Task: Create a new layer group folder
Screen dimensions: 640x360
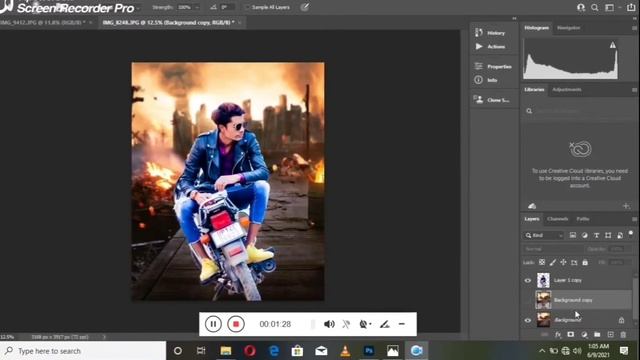Action: [597, 334]
